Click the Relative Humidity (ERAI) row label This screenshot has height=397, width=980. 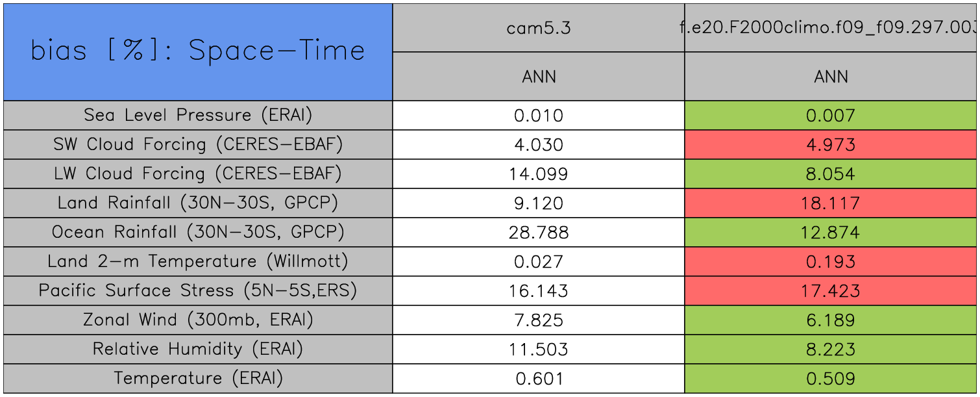[x=198, y=350]
